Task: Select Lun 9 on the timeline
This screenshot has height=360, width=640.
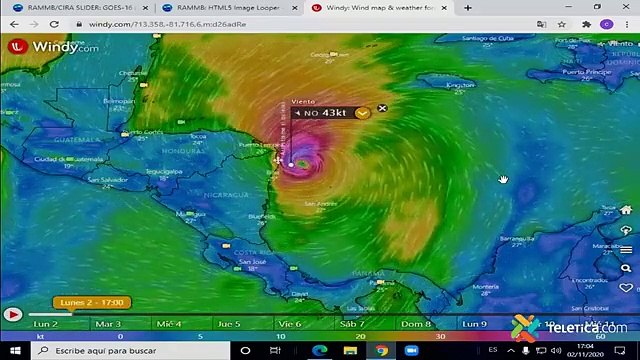Action: pos(474,324)
